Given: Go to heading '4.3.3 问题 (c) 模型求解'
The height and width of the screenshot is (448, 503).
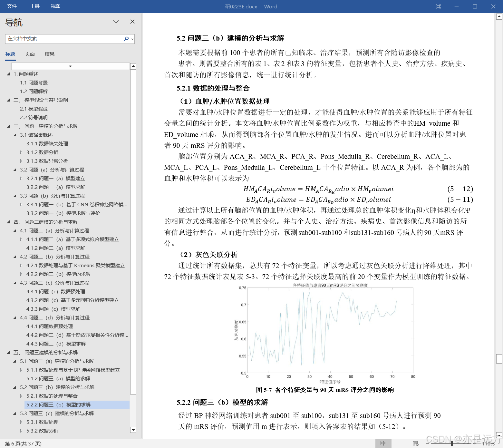Looking at the screenshot, I should (53, 309).
